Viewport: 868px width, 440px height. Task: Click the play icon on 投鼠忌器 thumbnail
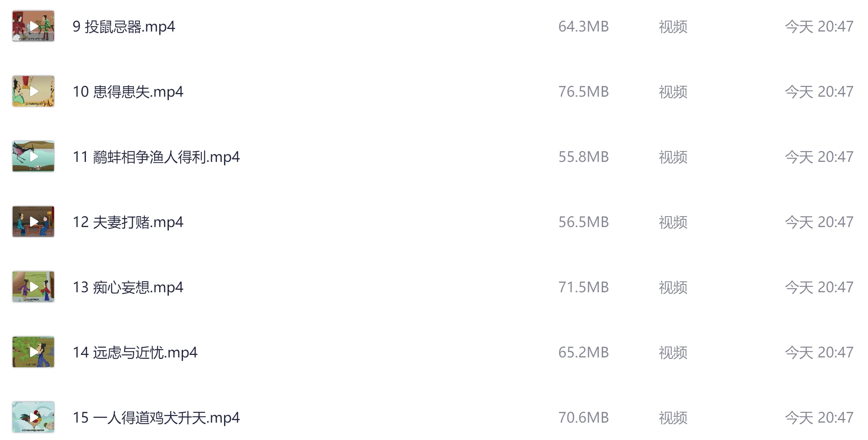tap(33, 26)
